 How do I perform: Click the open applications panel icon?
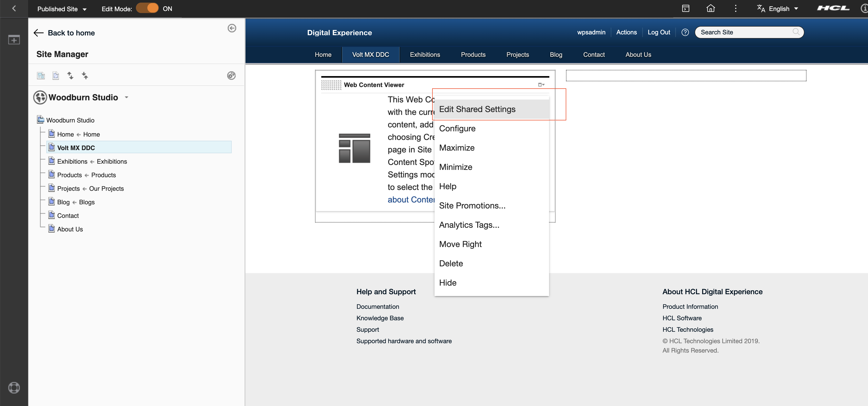(685, 8)
